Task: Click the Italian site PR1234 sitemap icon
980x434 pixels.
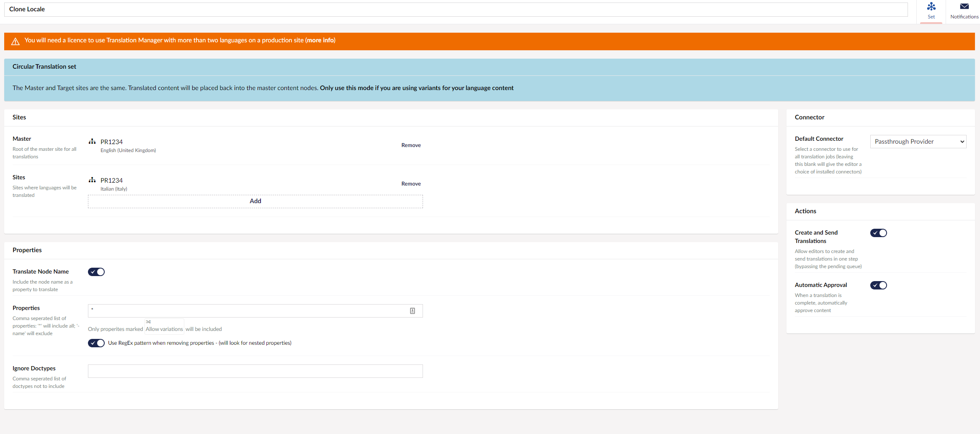Action: coord(92,180)
